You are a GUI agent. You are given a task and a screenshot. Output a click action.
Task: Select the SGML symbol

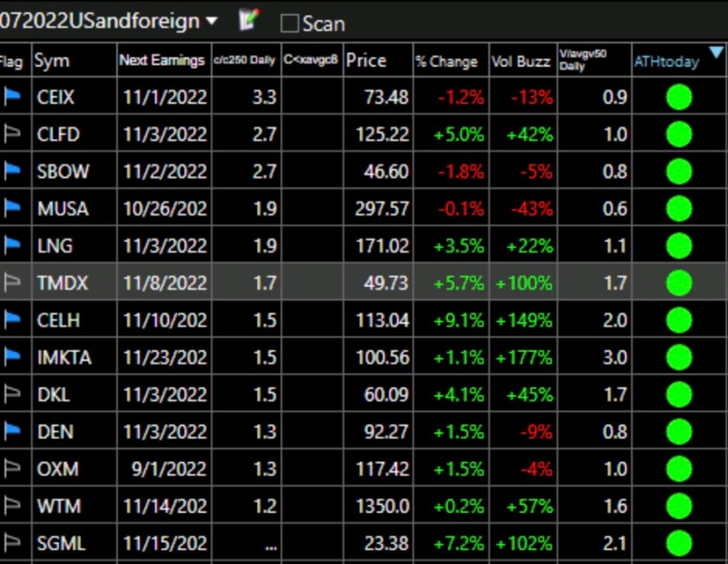point(61,543)
